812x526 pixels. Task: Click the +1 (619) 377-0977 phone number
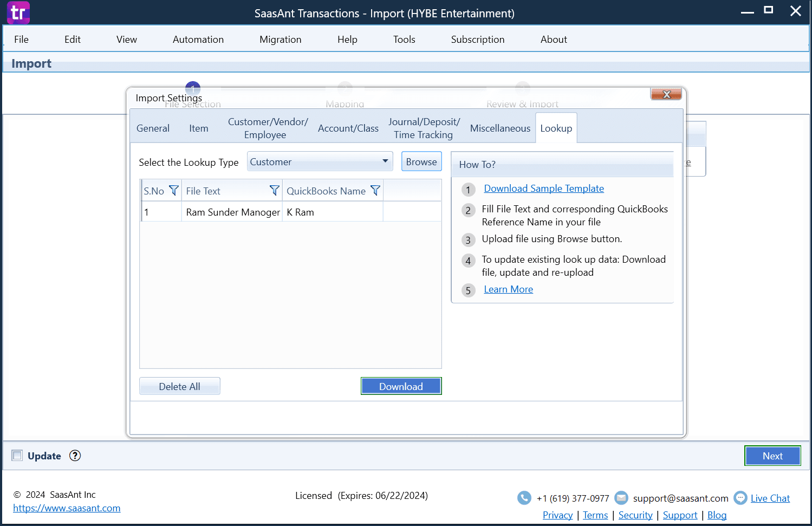(573, 498)
